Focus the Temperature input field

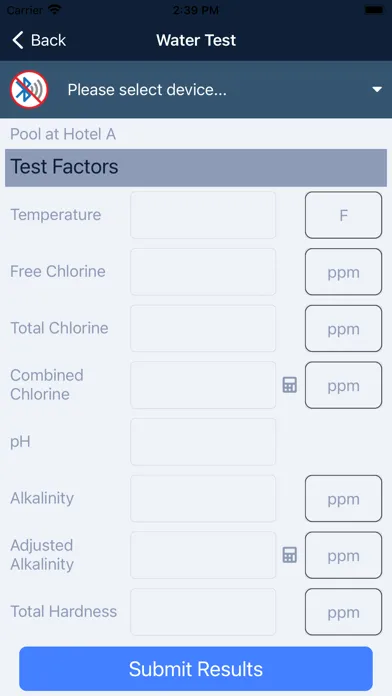(x=203, y=215)
